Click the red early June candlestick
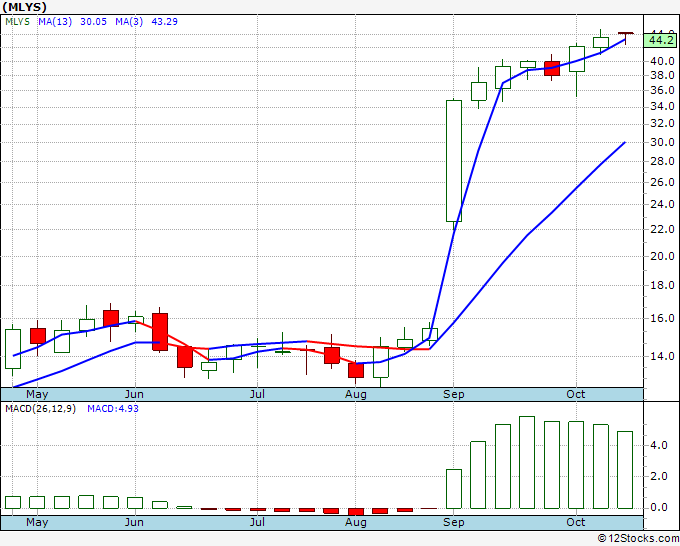Viewport: 680px width, 546px height. click(x=160, y=332)
